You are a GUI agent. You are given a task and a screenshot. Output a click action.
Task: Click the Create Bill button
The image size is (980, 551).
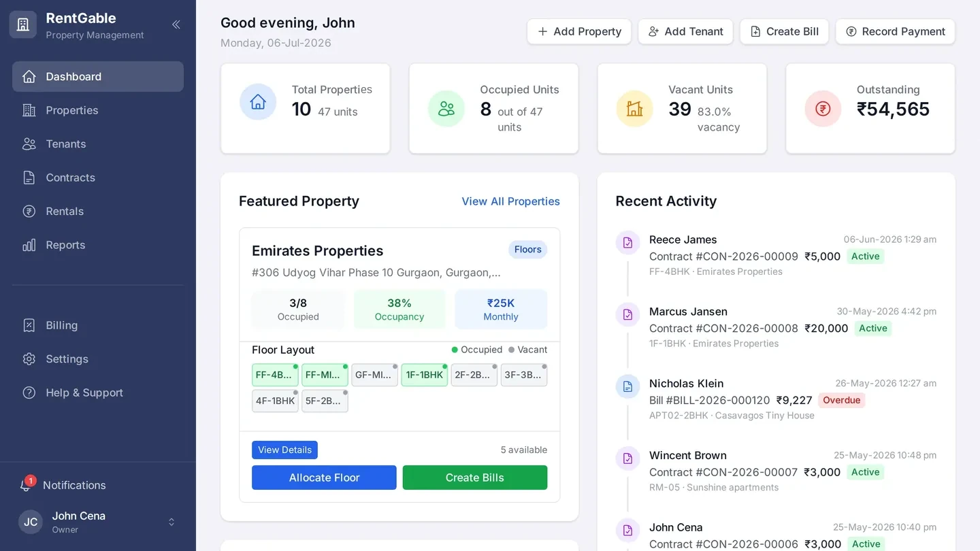point(784,31)
